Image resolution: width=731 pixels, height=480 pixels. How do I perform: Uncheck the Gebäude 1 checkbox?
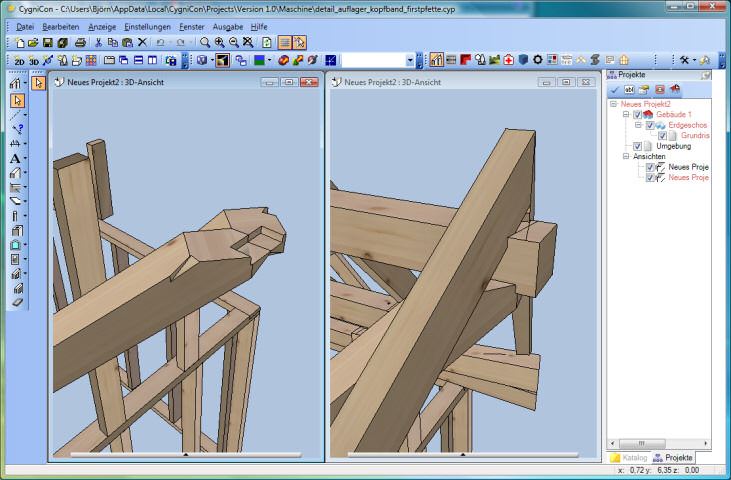coord(637,115)
